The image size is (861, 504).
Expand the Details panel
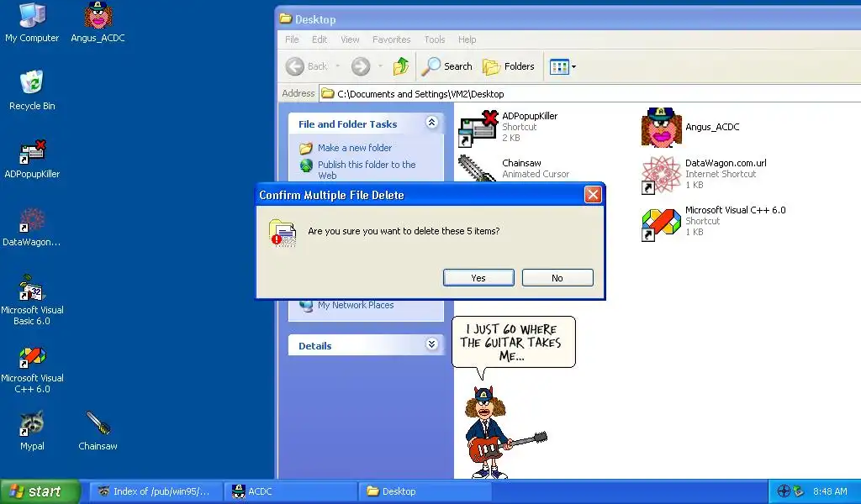coord(431,344)
